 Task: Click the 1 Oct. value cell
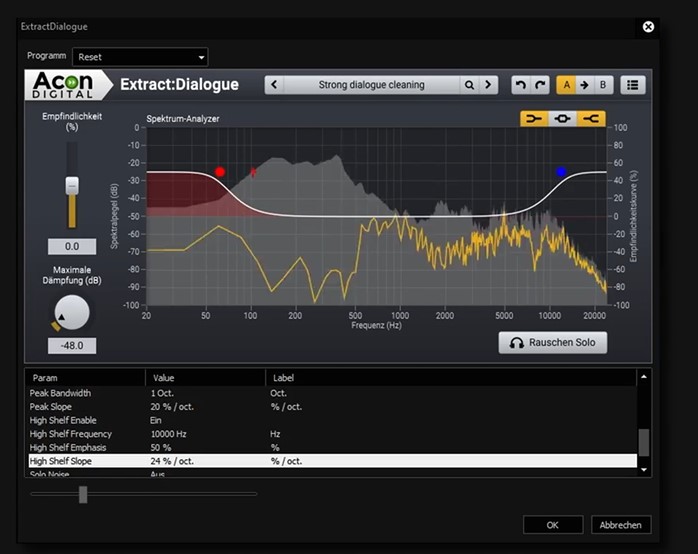point(162,393)
